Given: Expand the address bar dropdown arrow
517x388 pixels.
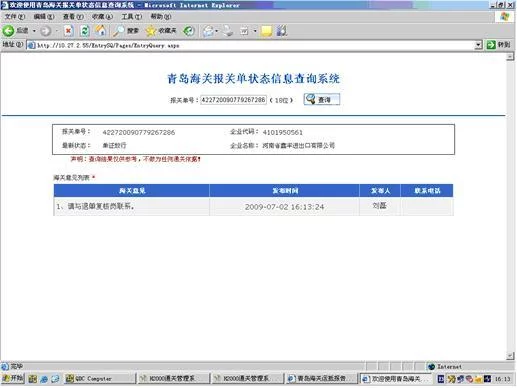Looking at the screenshot, I should coord(478,45).
